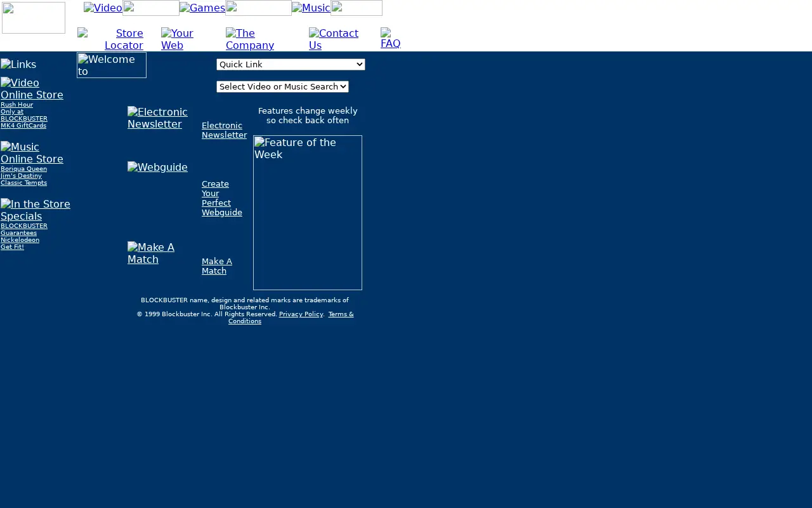Open the Privacy Policy link
The width and height of the screenshot is (812, 508).
pos(301,314)
